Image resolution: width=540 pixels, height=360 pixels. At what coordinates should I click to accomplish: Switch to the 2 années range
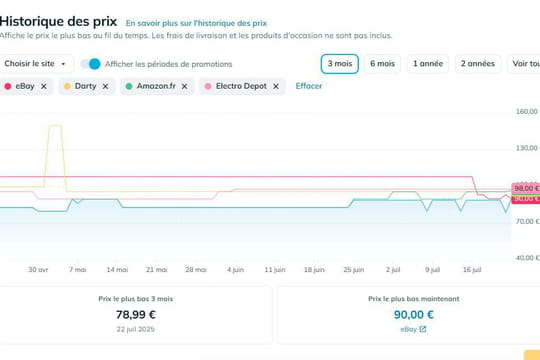(x=478, y=64)
